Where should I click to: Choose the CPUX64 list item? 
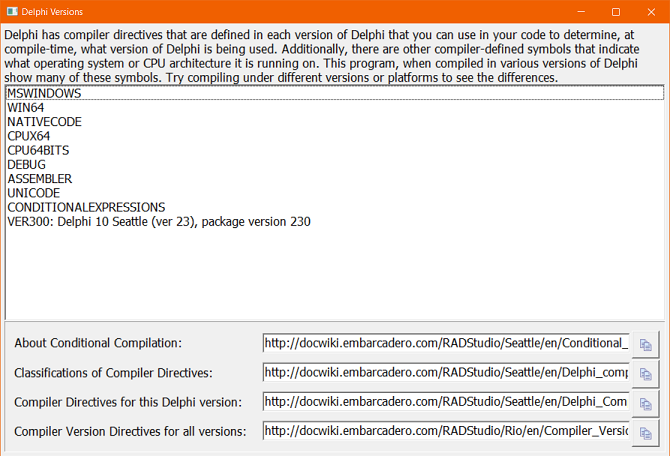pos(335,136)
